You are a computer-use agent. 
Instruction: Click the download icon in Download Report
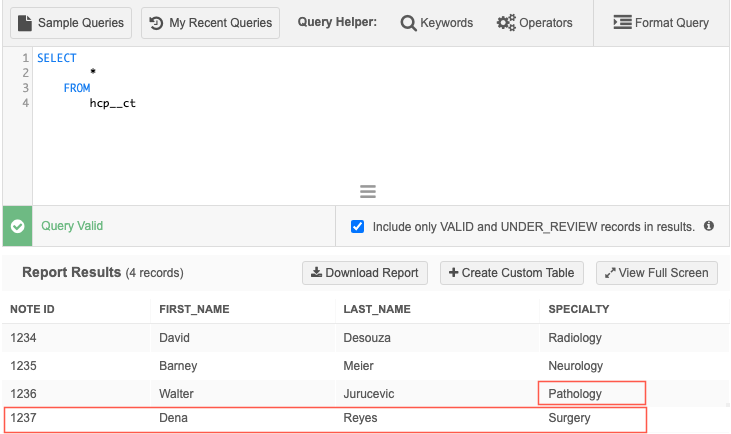coord(316,273)
